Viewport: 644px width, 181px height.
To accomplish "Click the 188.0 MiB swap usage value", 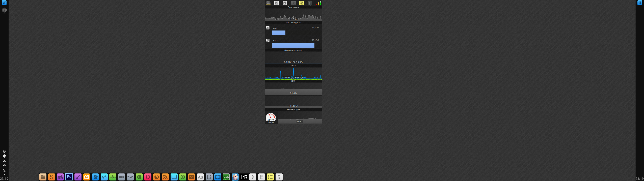I will (x=293, y=106).
